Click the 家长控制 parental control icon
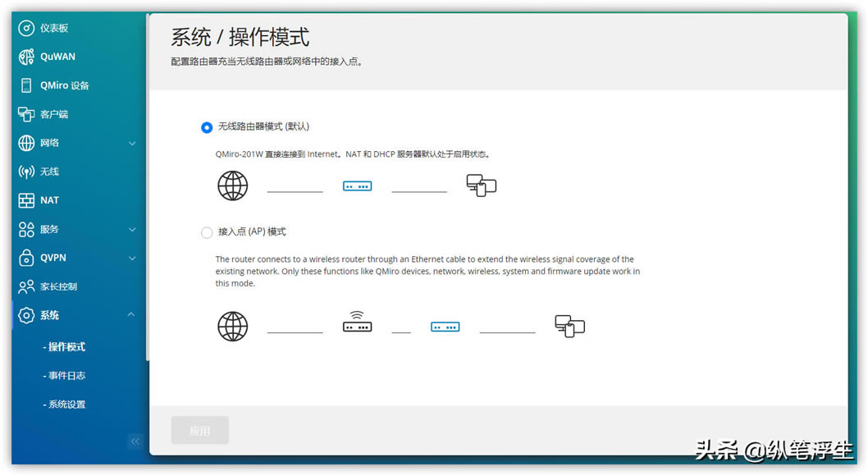Viewport: 868px width, 476px height. [x=26, y=286]
